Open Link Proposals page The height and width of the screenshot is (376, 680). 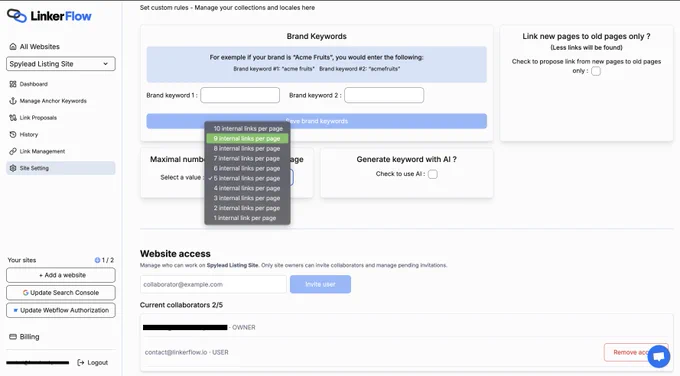38,118
